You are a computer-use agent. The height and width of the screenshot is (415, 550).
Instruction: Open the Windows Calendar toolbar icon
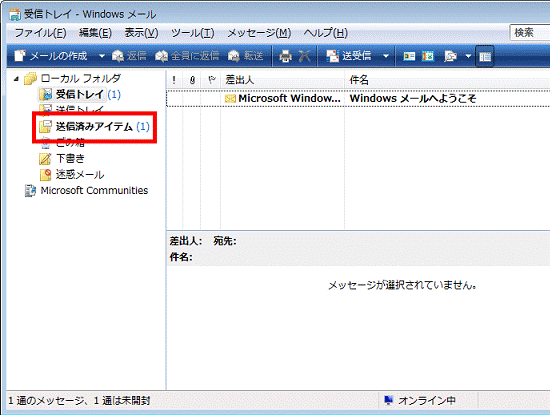click(x=428, y=56)
